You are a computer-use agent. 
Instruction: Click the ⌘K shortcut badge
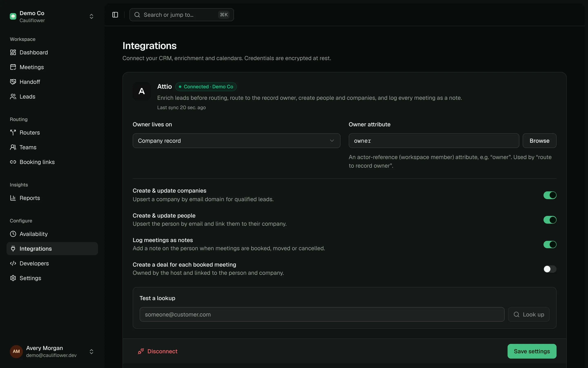click(224, 15)
